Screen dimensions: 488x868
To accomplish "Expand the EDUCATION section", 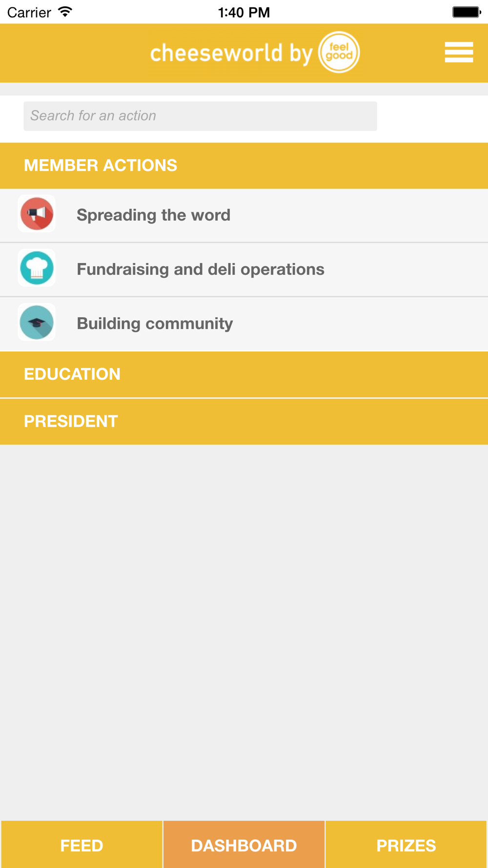I will pyautogui.click(x=244, y=374).
